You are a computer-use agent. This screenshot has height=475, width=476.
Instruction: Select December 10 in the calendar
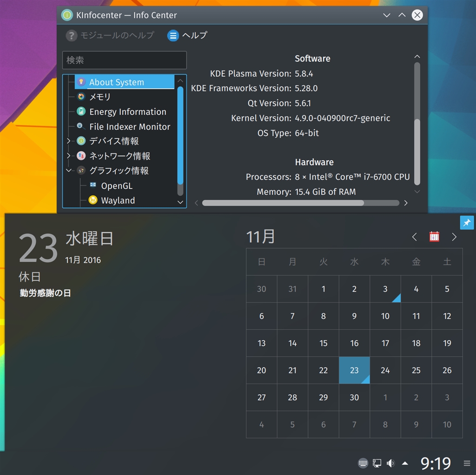(x=447, y=424)
